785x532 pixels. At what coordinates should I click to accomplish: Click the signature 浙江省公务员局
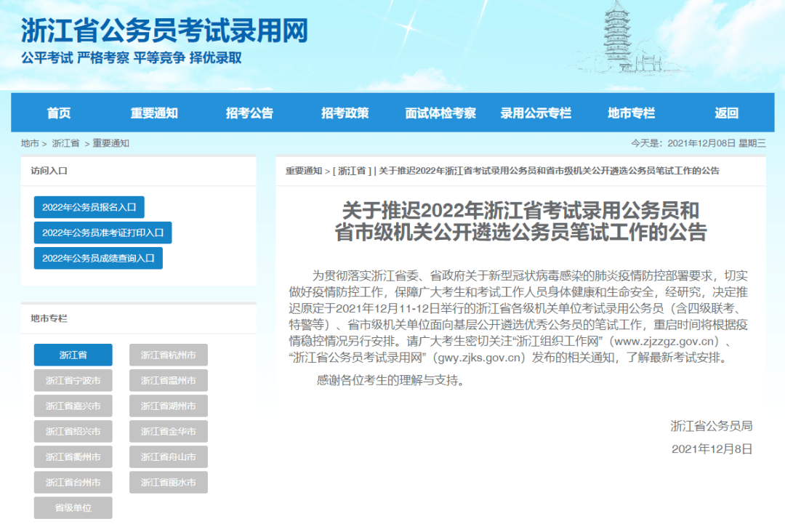click(712, 426)
